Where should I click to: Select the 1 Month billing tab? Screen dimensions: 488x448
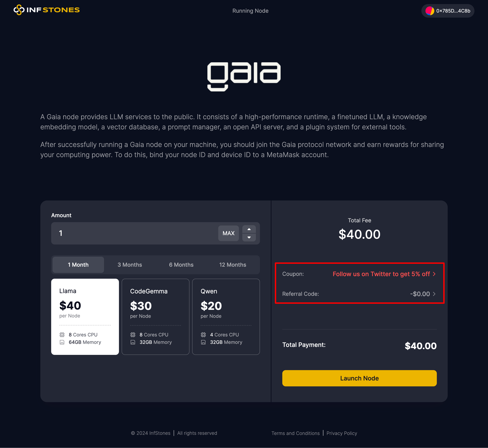(x=78, y=265)
